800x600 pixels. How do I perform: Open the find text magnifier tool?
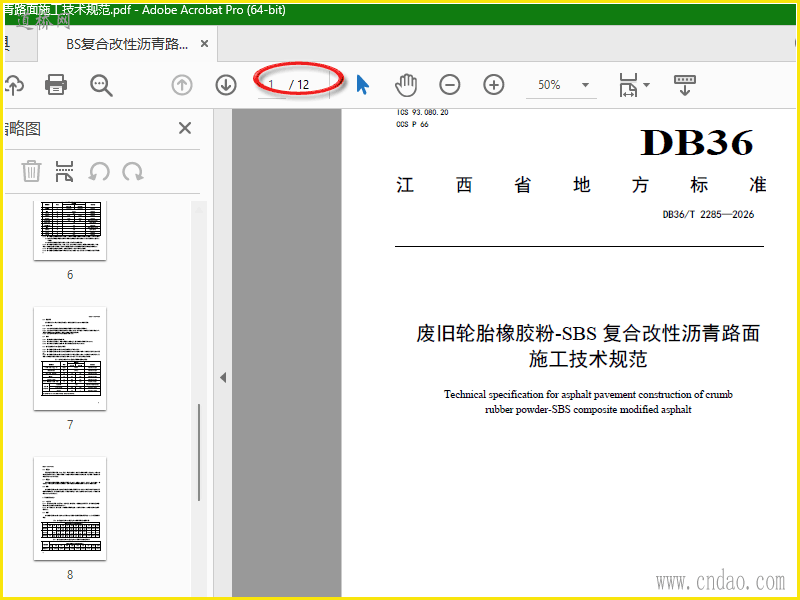101,85
